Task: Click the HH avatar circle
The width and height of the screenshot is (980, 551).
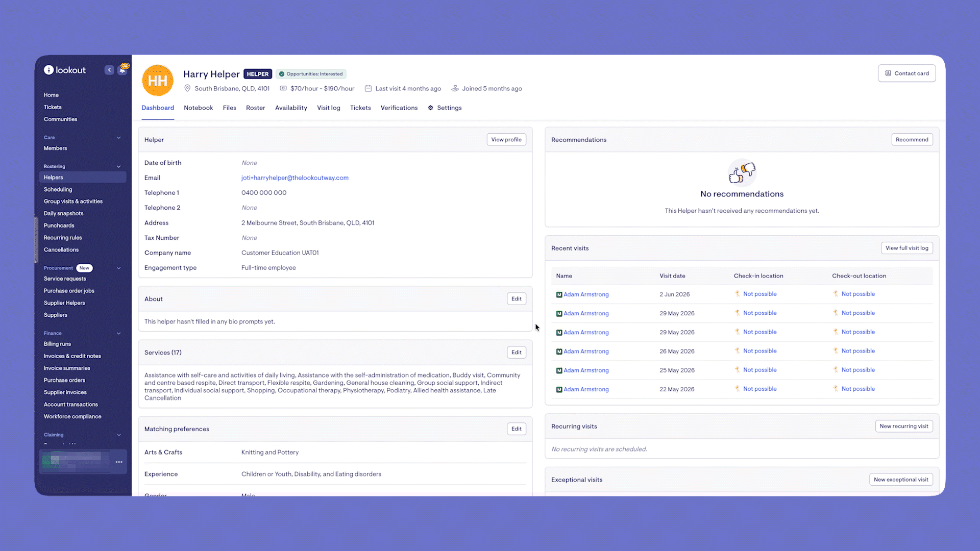Action: point(158,81)
